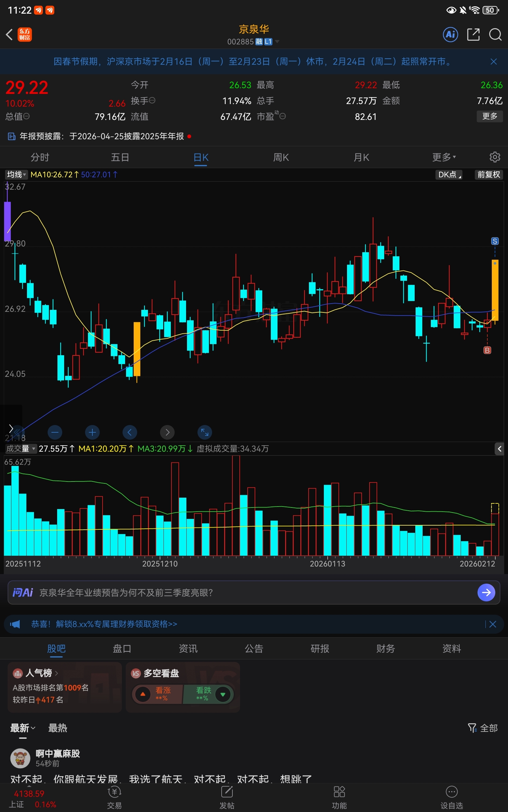This screenshot has height=812, width=508.
Task: Expand stock code 002885 dropdown arrow
Action: tap(277, 42)
